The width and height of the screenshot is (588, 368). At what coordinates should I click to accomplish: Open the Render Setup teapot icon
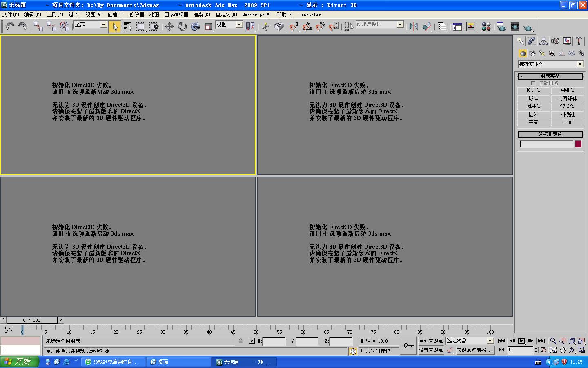pyautogui.click(x=501, y=27)
